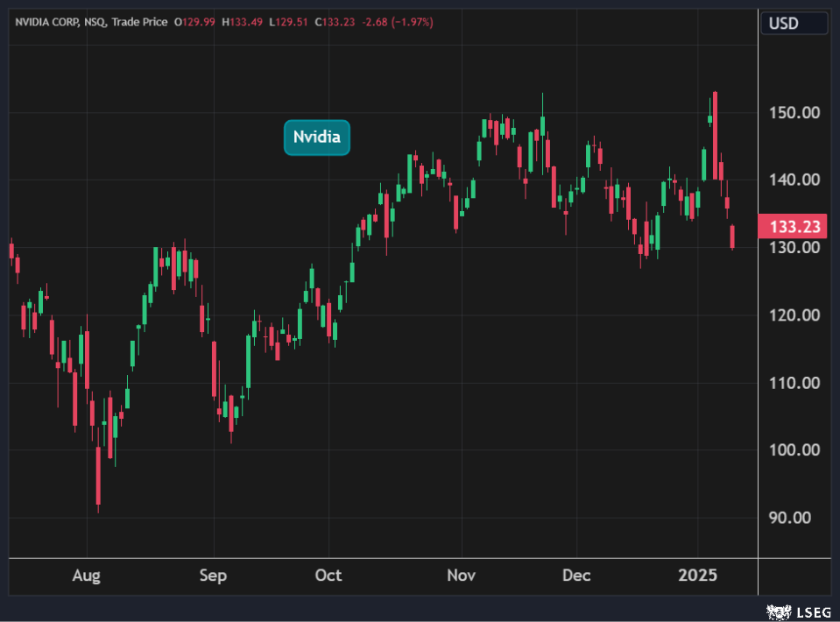Viewport: 840px width, 622px height.
Task: Click the Sep label on time axis
Action: (213, 576)
